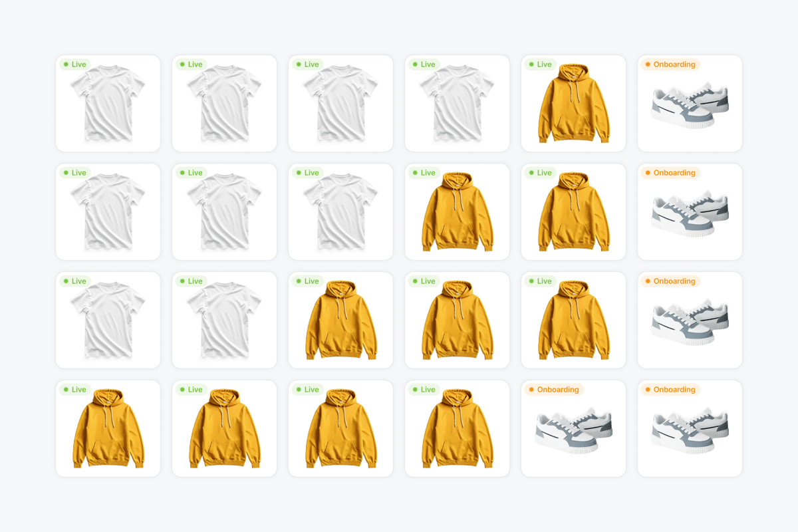Open the last t-shirt card in the second row
Screen dimensions: 798x532
tap(340, 211)
